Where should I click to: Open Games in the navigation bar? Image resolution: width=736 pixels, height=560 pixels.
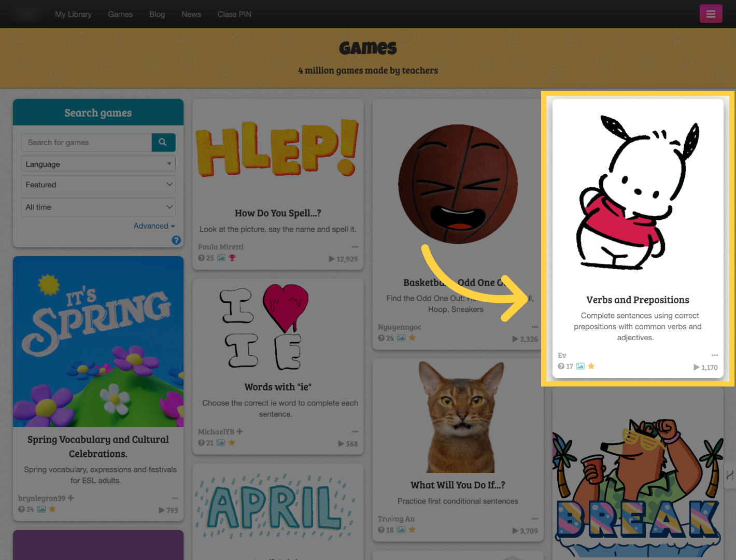(x=120, y=14)
